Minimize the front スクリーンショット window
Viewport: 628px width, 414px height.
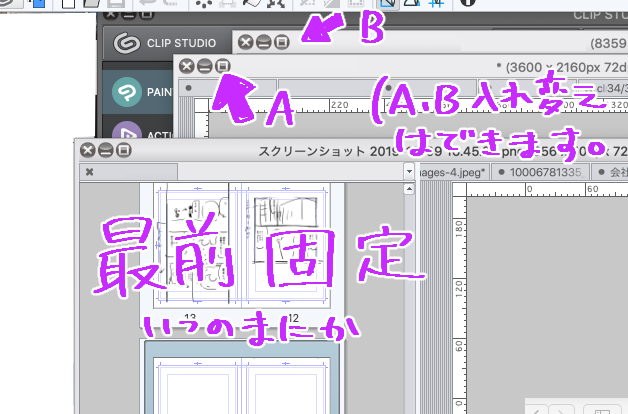pyautogui.click(x=106, y=151)
